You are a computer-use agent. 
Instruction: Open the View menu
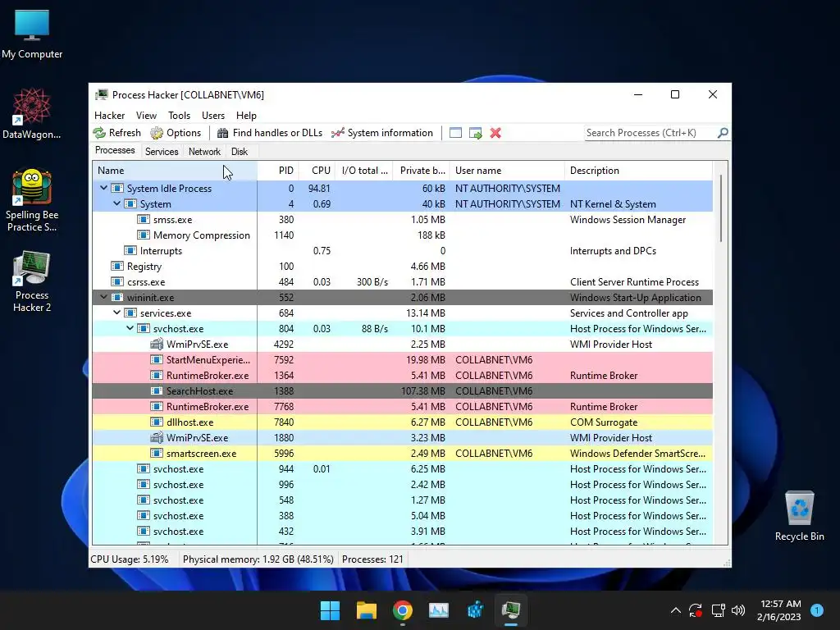click(146, 115)
